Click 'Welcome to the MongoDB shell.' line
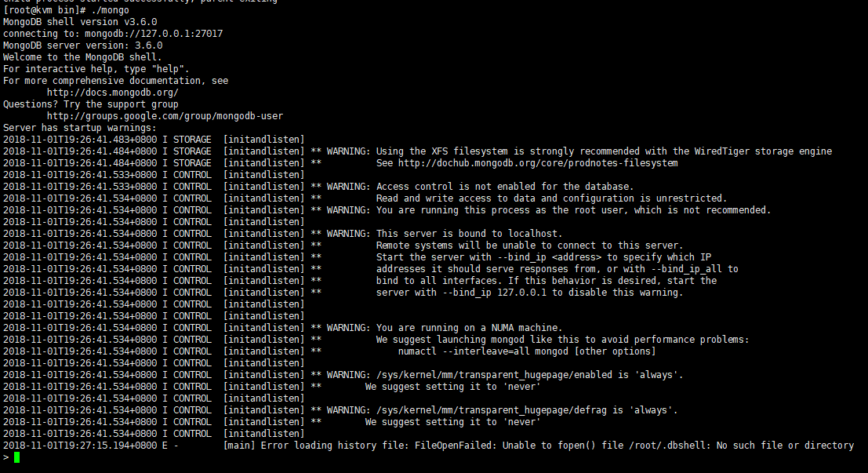The width and height of the screenshot is (868, 473). [x=82, y=57]
